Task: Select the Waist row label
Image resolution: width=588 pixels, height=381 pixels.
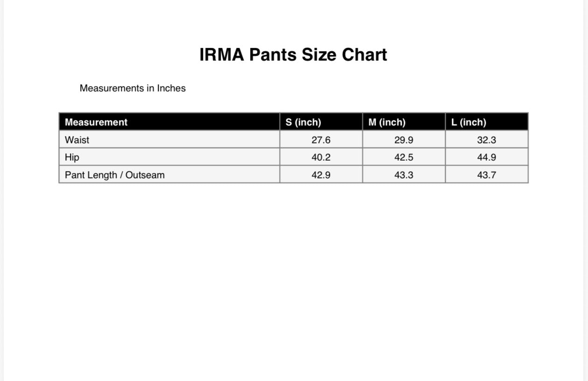Action: point(77,140)
